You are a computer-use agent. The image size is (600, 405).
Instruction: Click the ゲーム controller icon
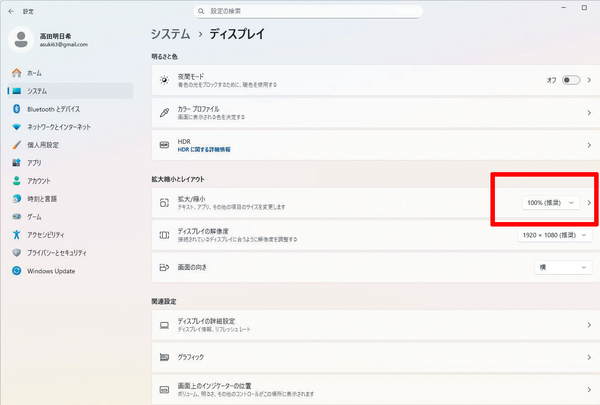[x=16, y=217]
